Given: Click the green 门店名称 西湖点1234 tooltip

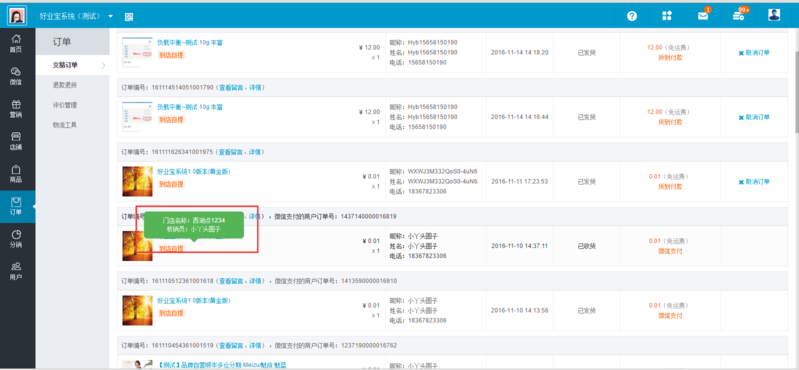Looking at the screenshot, I should 194,225.
